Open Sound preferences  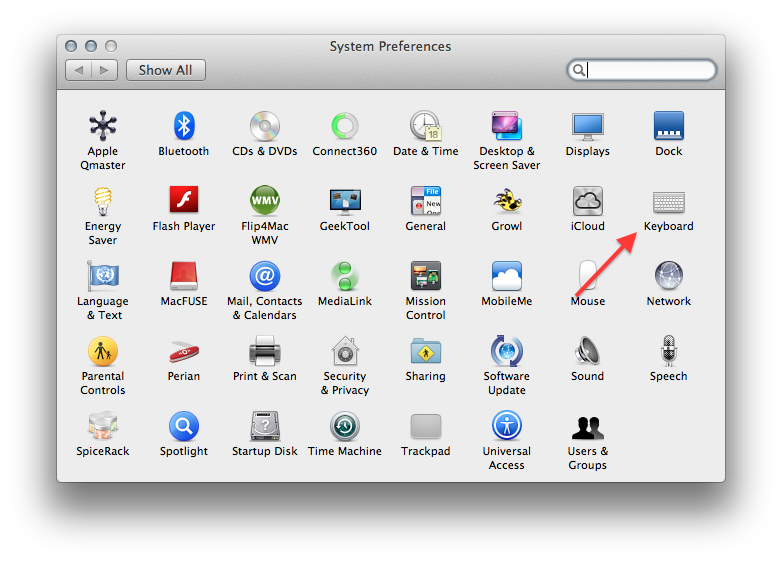(x=587, y=351)
